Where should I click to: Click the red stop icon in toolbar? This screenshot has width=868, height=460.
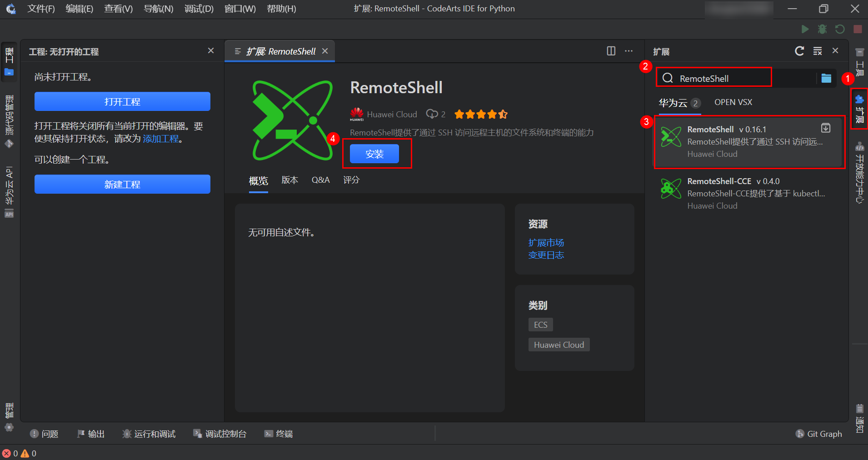pos(858,29)
